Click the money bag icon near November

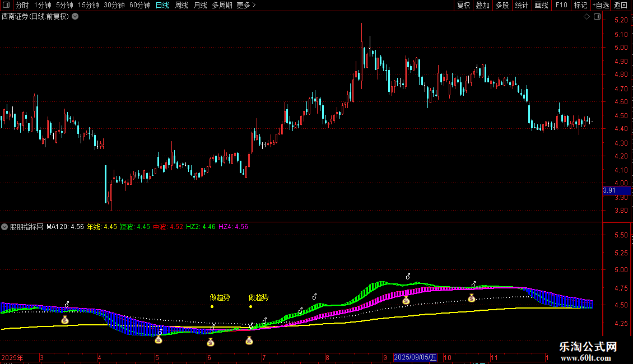pyautogui.click(x=472, y=298)
